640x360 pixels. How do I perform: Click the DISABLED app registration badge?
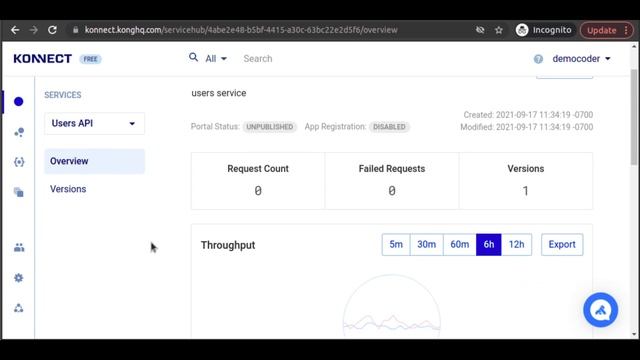click(x=389, y=127)
